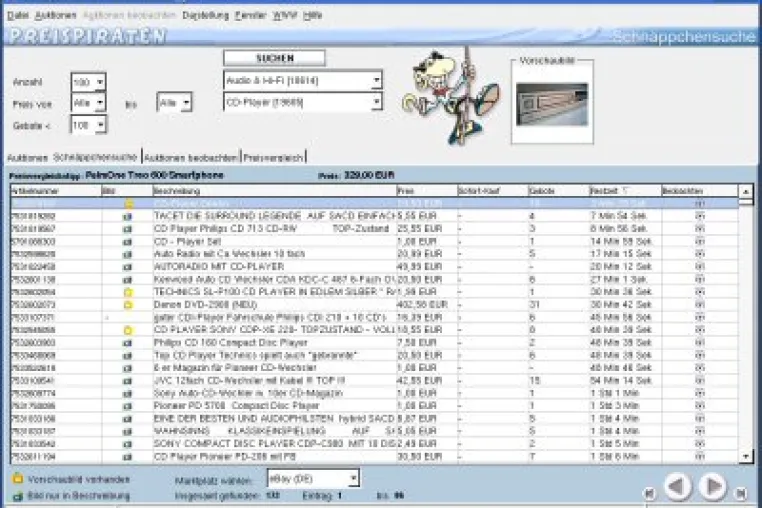Toggle watch icon for JVC 12fach CD-Wechsler row

[700, 380]
